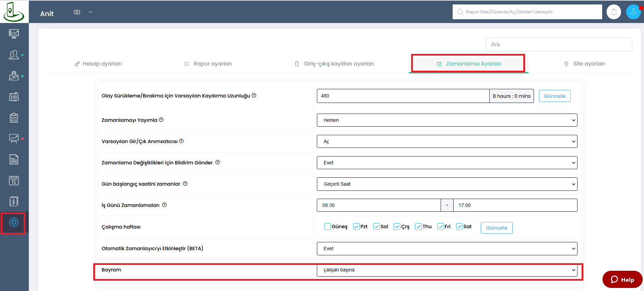Open the map location icon in sidebar
This screenshot has width=644, height=291.
14,76
